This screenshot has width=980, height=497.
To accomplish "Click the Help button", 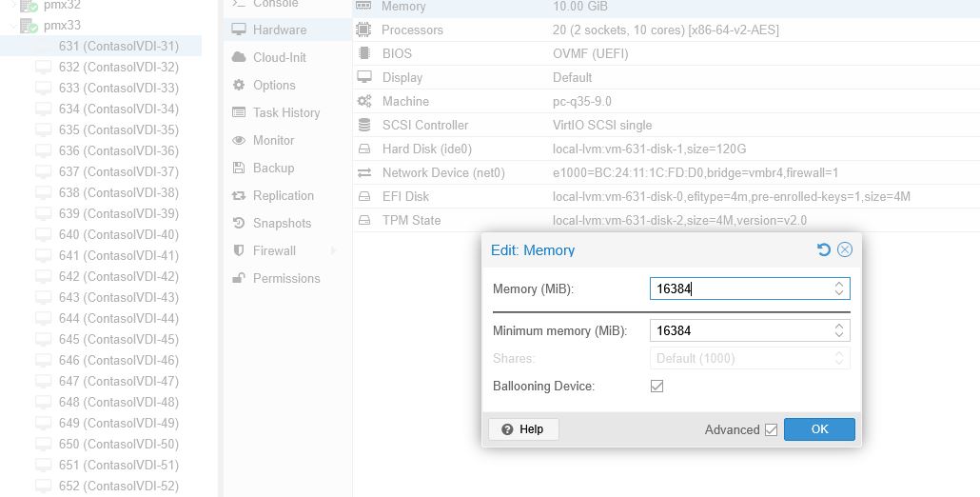I will click(x=523, y=429).
